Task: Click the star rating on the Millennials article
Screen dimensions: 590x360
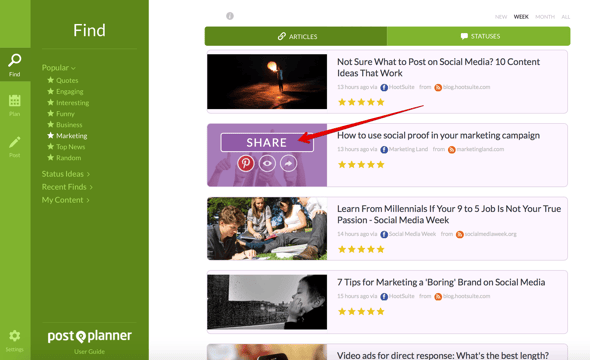Action: (361, 249)
